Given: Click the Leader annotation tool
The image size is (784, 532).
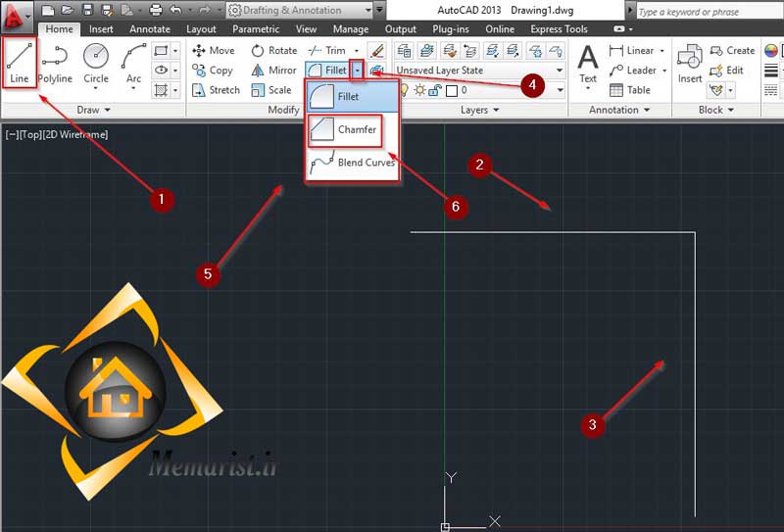Looking at the screenshot, I should 633,71.
